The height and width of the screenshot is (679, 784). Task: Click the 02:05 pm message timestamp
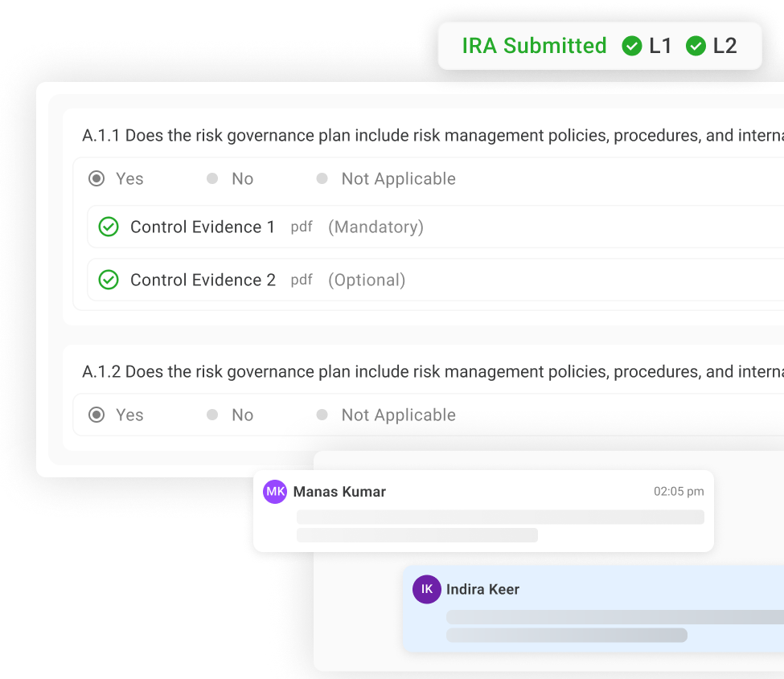[679, 492]
